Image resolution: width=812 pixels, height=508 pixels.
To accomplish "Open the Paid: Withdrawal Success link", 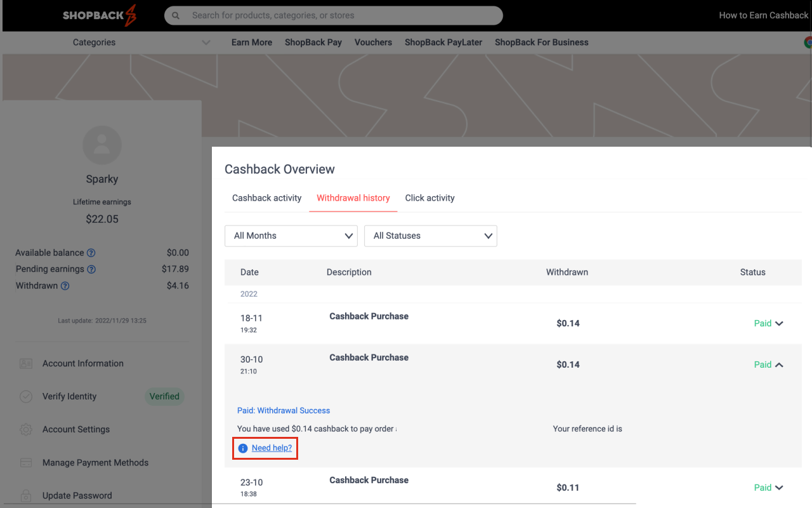I will (x=284, y=410).
